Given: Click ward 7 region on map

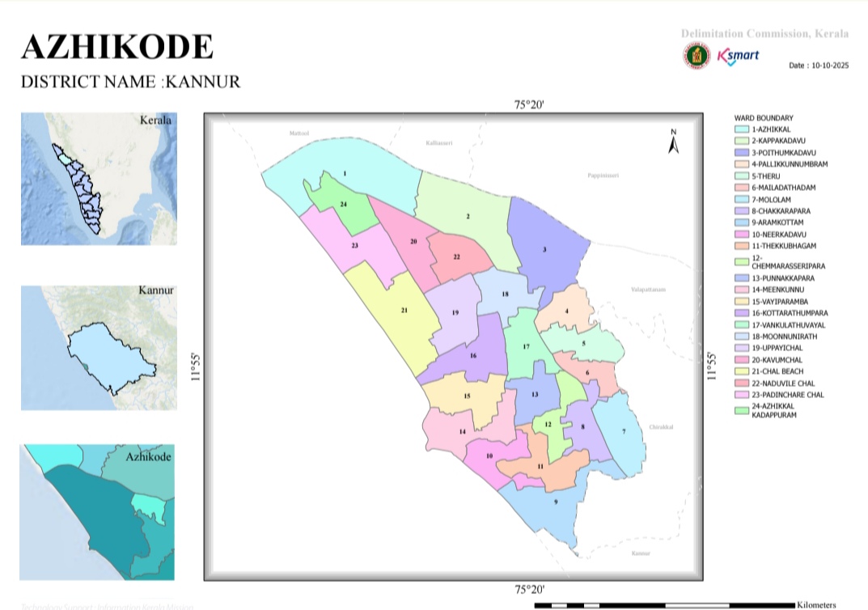Looking at the screenshot, I should [623, 432].
